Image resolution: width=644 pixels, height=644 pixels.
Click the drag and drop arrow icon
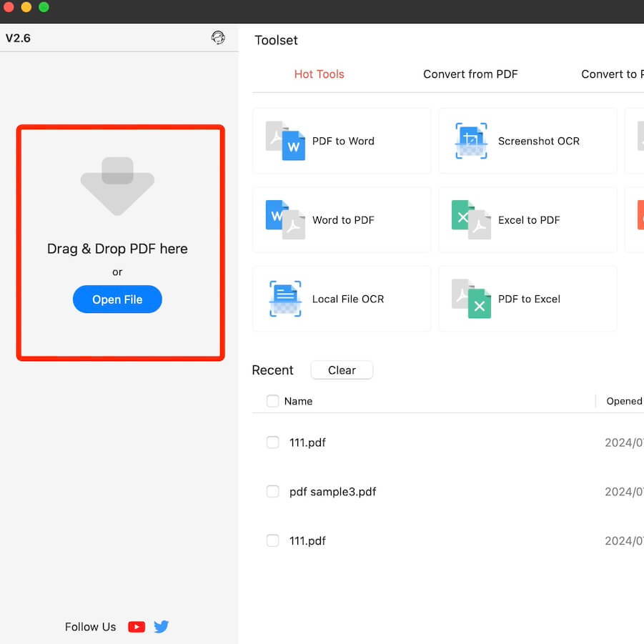pos(117,186)
